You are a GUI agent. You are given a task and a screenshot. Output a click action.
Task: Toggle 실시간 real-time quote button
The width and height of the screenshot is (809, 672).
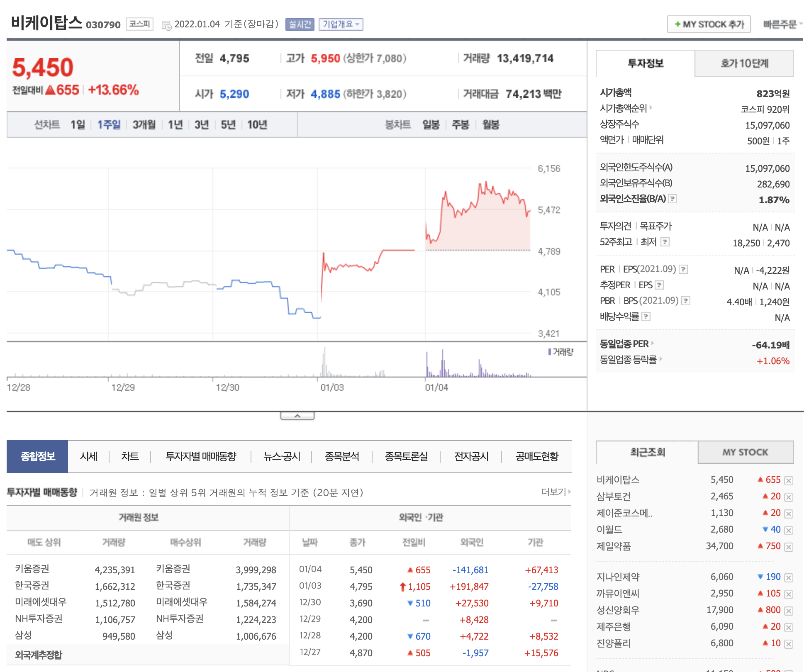click(300, 24)
